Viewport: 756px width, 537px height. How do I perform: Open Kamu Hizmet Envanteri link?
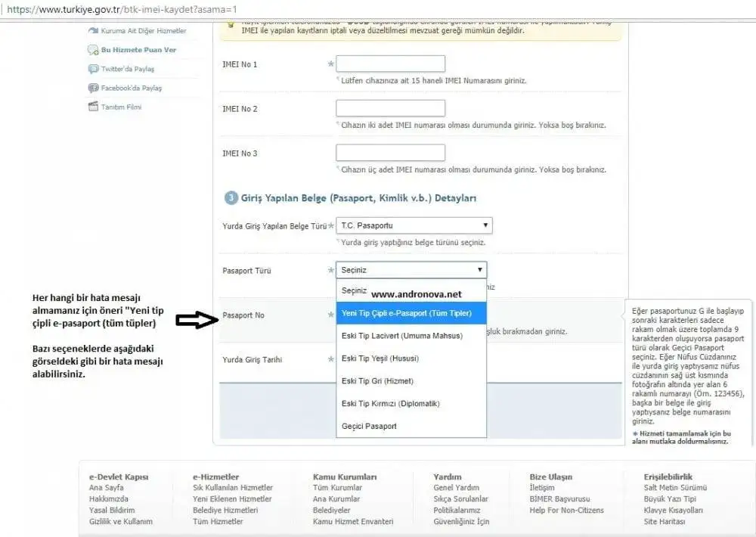click(353, 522)
